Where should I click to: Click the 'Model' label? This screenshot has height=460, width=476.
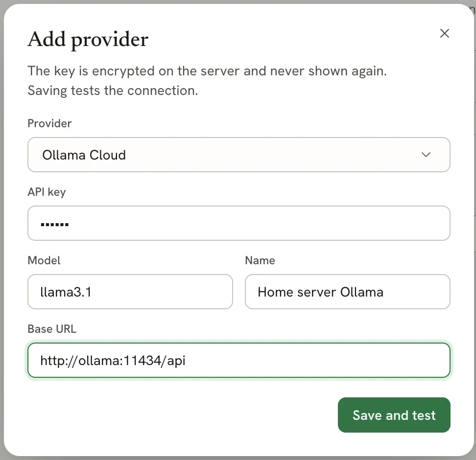44,260
